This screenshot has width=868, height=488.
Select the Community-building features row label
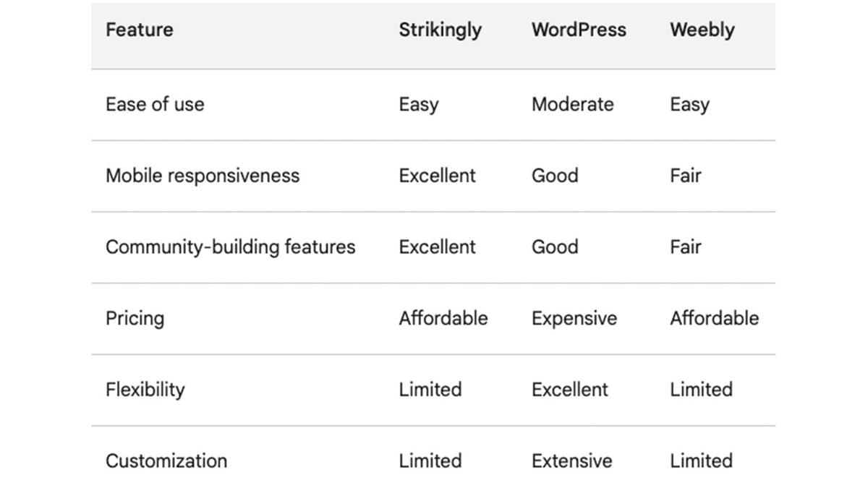click(230, 247)
